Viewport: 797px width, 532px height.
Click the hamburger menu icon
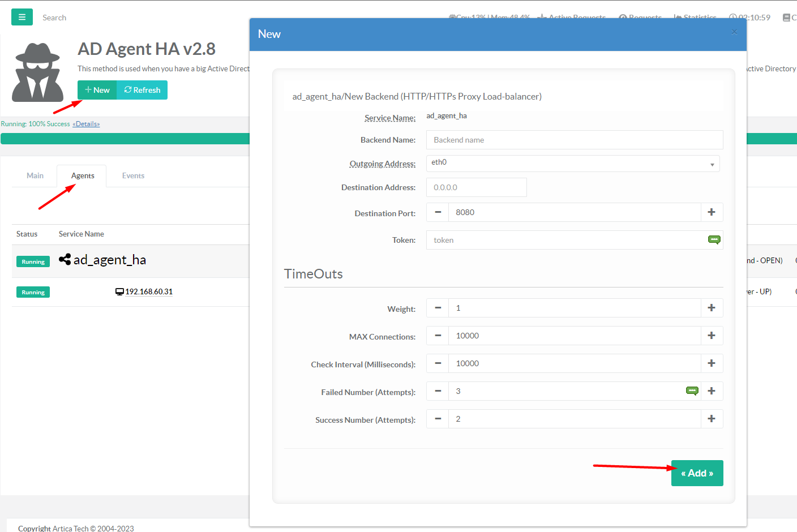22,17
